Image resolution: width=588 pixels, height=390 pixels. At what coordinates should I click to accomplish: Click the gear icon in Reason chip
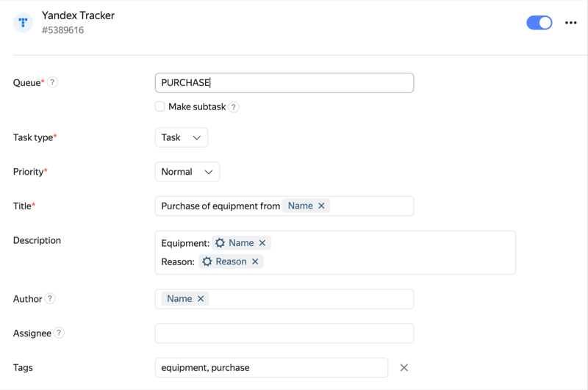tap(207, 262)
